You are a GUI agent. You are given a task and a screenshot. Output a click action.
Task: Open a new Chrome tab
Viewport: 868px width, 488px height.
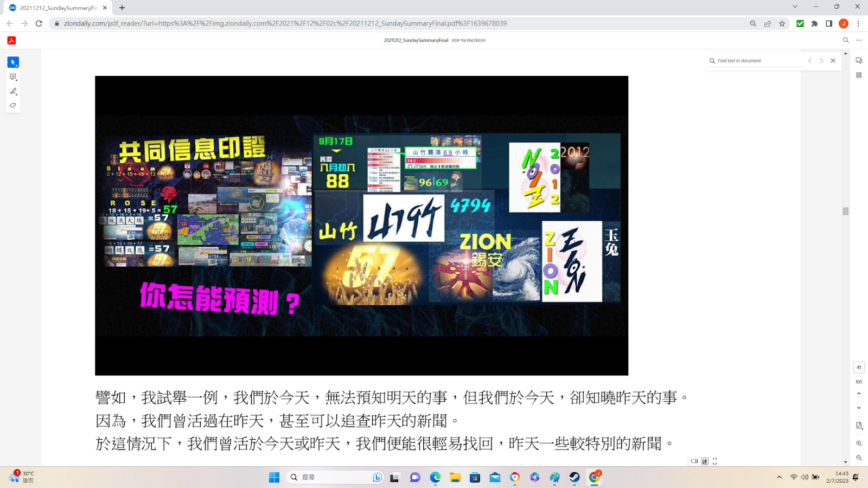coord(122,8)
